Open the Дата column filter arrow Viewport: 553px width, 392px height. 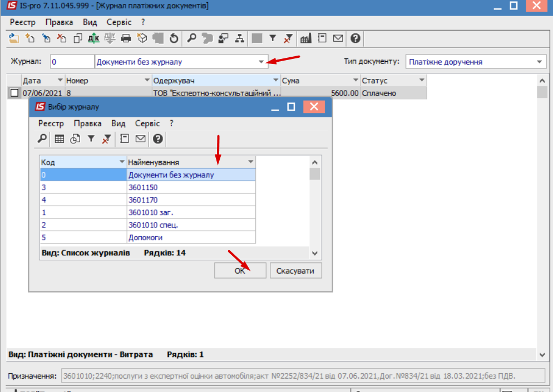click(x=60, y=81)
